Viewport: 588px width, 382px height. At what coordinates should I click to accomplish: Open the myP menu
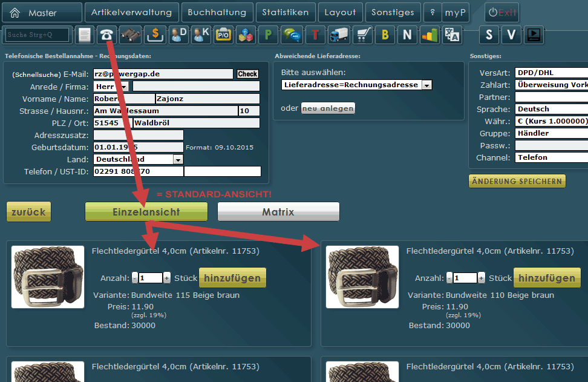[456, 12]
